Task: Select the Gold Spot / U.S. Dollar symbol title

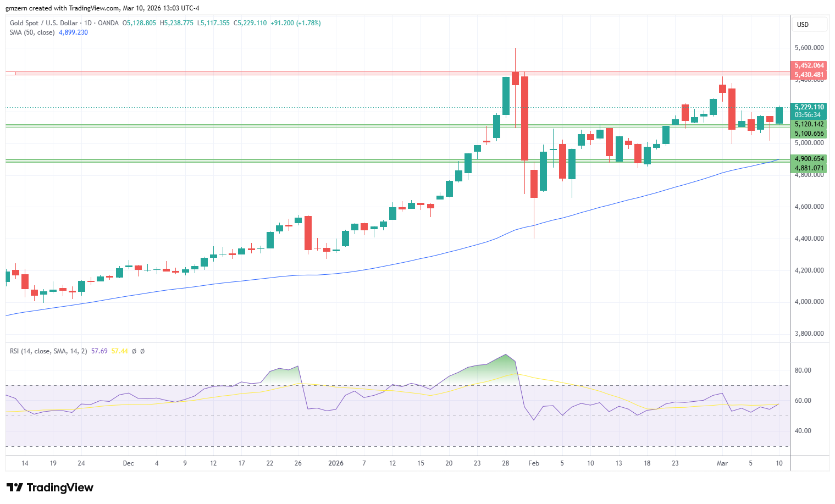Action: 45,23
